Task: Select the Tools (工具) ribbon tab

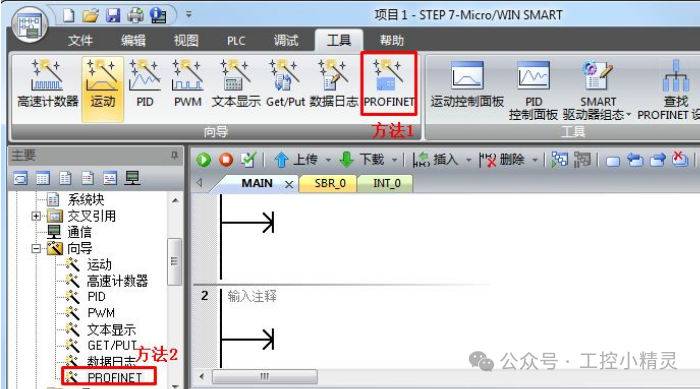Action: point(339,41)
